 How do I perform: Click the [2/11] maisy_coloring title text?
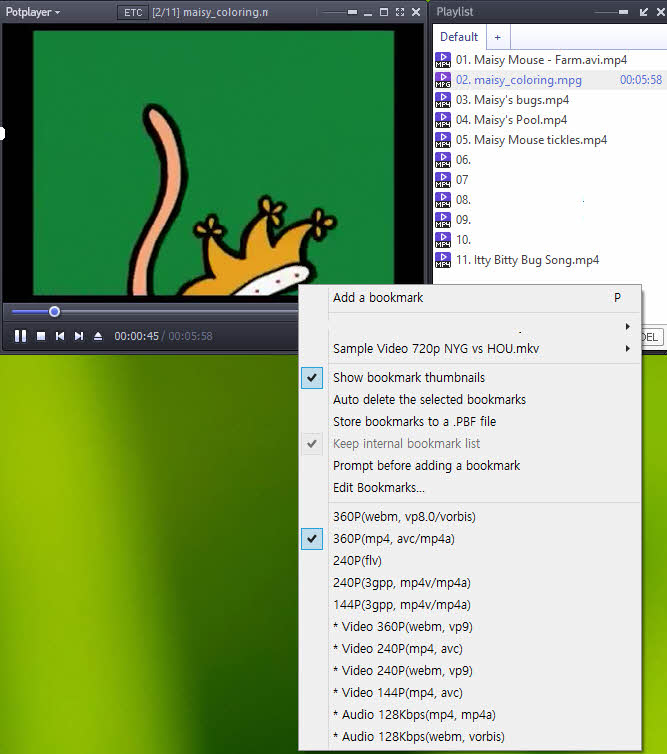point(210,13)
